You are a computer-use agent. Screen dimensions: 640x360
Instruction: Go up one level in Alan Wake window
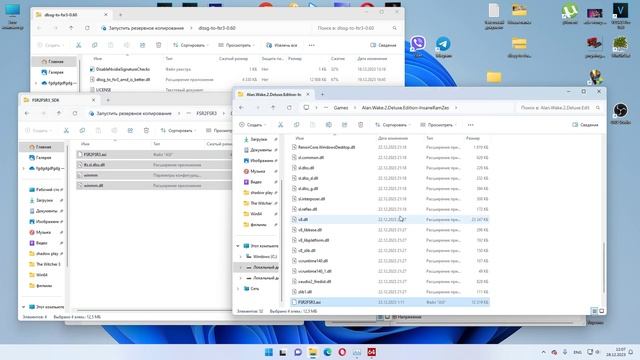coord(273,108)
